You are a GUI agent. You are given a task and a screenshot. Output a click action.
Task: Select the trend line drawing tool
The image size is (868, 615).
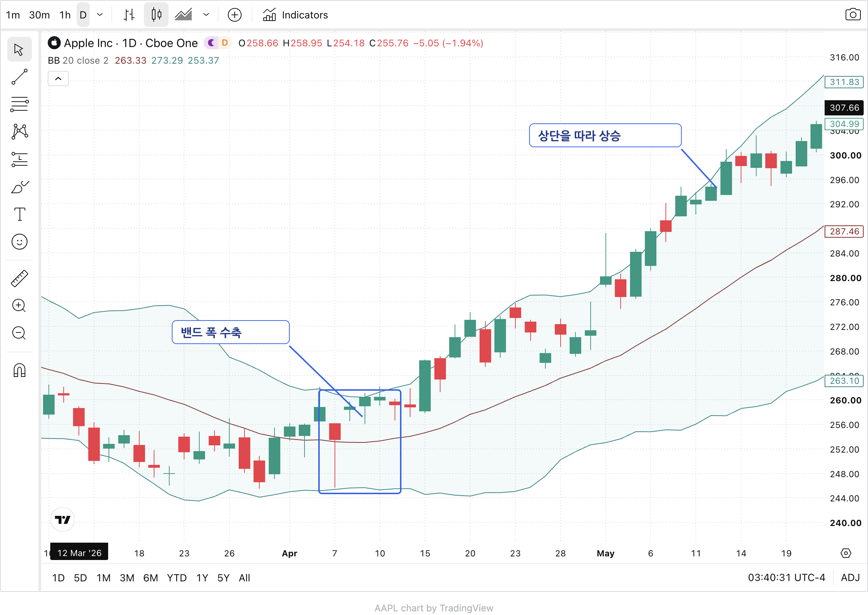(x=19, y=77)
